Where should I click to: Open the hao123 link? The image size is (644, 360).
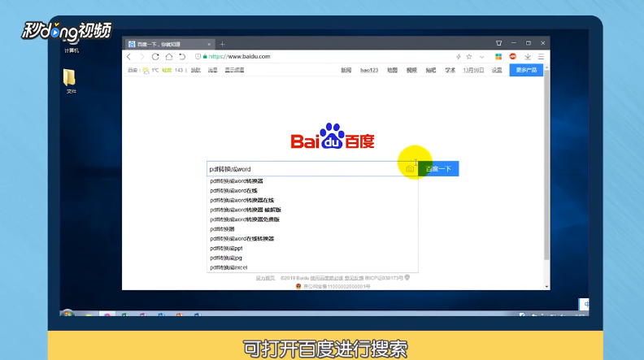(369, 70)
